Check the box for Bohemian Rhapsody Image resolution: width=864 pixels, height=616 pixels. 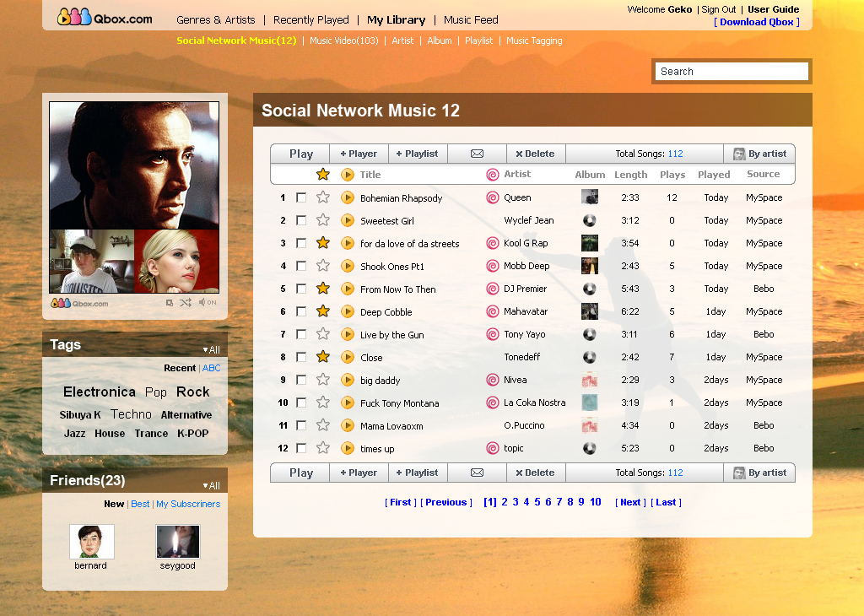click(301, 197)
